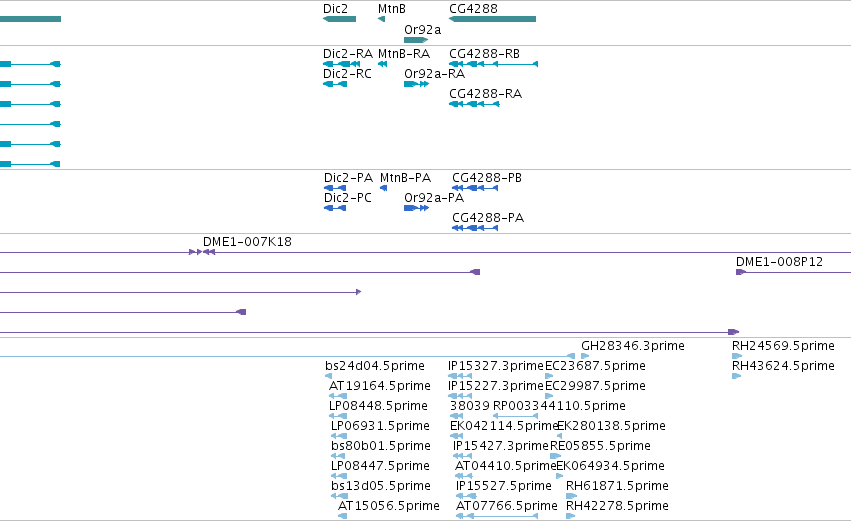The height and width of the screenshot is (521, 851).
Task: Click the Or92a gene arrow glyph
Action: point(416,40)
